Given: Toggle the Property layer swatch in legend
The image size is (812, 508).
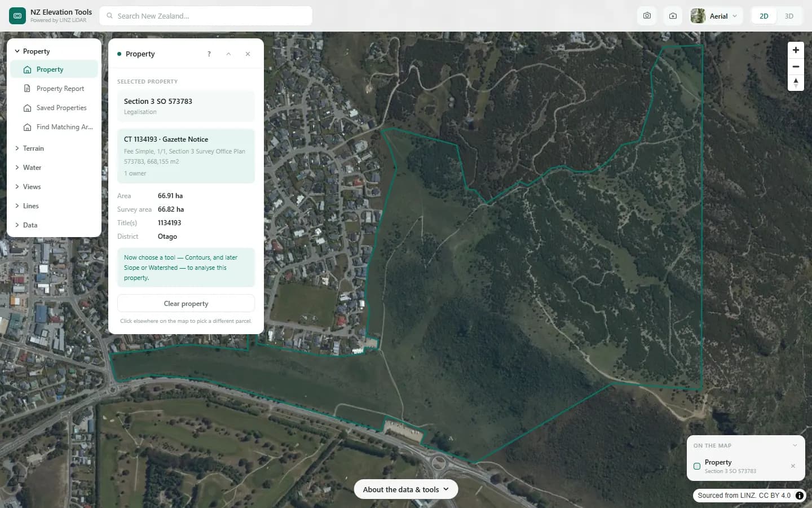Looking at the screenshot, I should (697, 466).
